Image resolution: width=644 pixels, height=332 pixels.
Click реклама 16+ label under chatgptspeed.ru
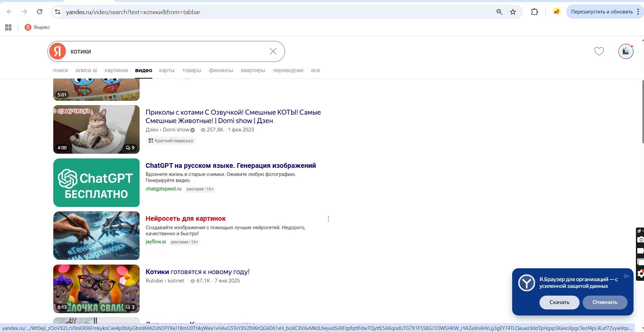click(x=200, y=189)
